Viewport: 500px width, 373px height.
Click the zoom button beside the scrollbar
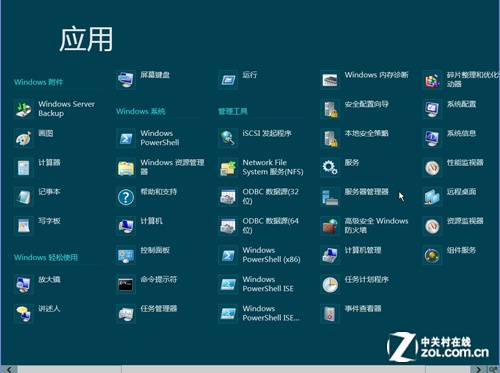tap(493, 369)
